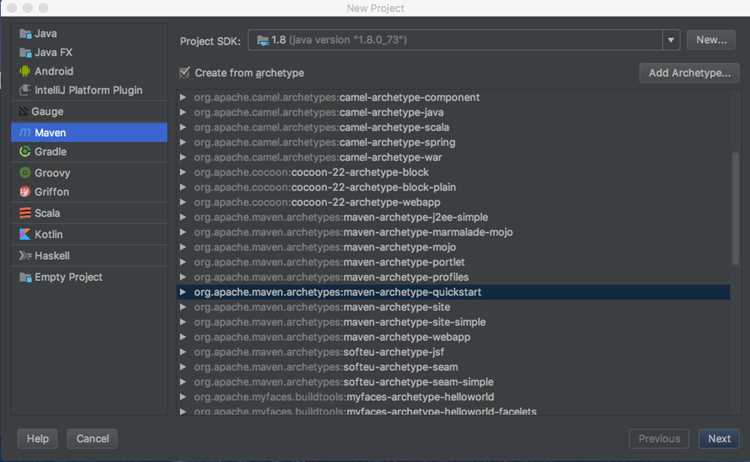Click the Help button
750x462 pixels.
click(x=37, y=439)
